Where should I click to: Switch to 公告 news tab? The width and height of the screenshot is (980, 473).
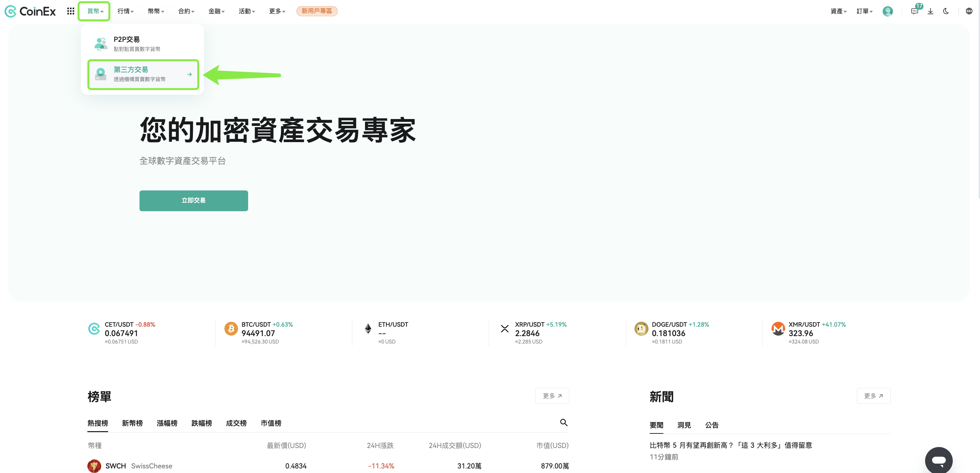click(x=712, y=425)
